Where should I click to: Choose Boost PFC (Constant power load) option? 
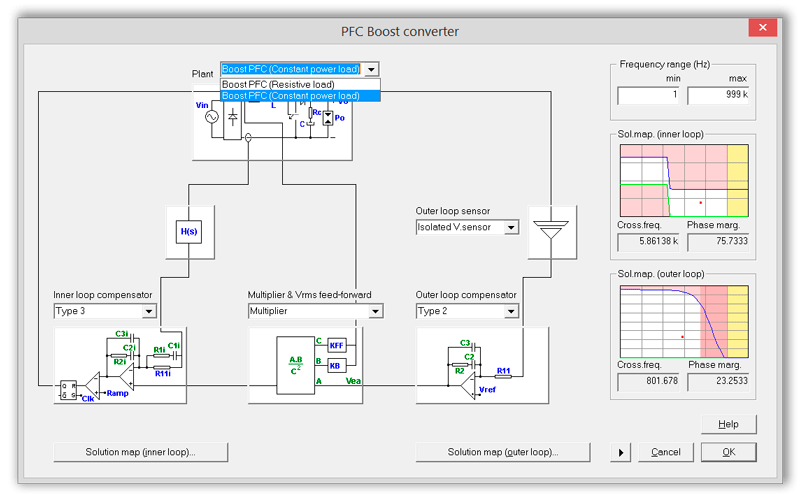299,96
